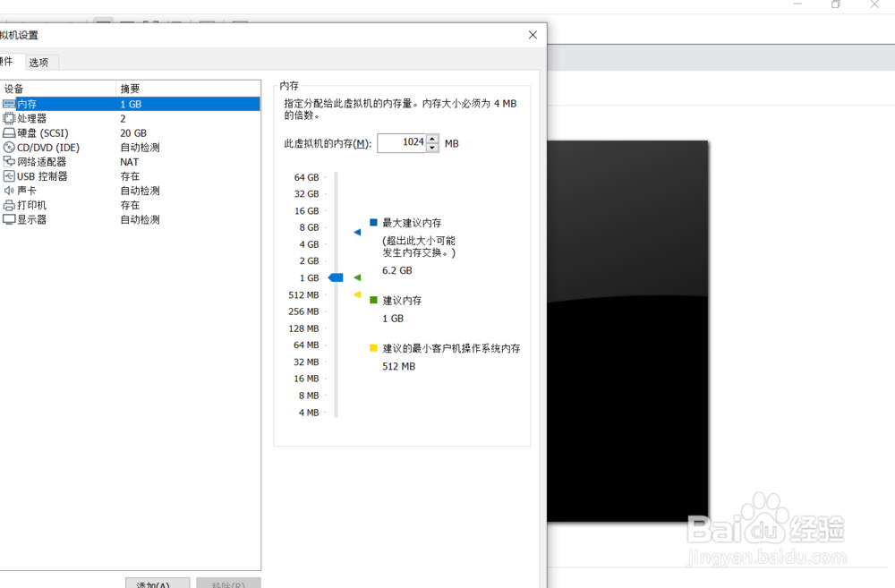Click the 1 GB memory summary cell

131,104
